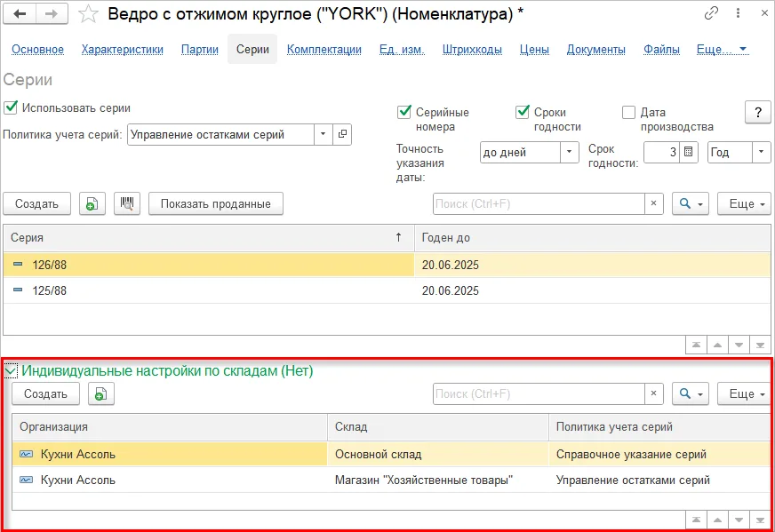Select Магазин "Хозяйственные товары" cell
The height and width of the screenshot is (532, 775).
[x=438, y=480]
